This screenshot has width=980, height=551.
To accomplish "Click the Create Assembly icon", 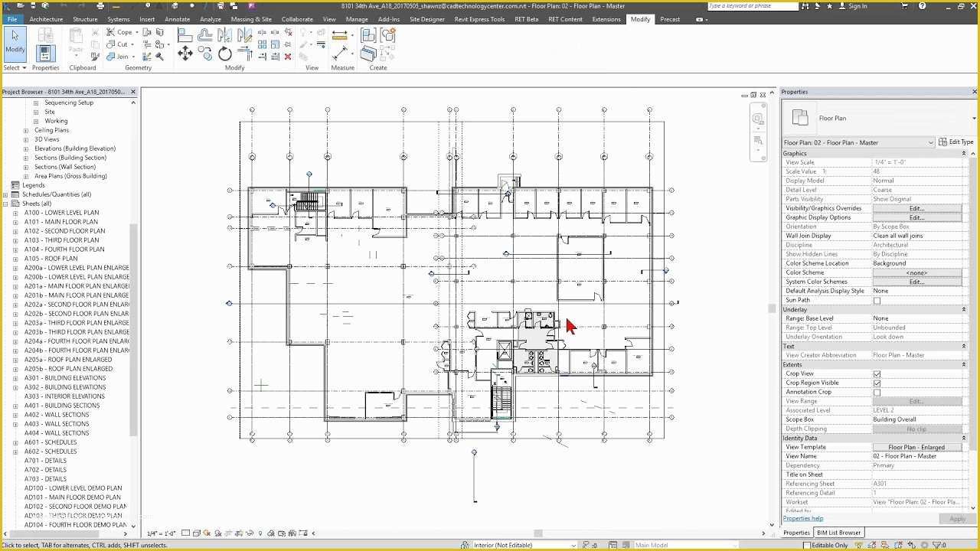I will pyautogui.click(x=368, y=35).
